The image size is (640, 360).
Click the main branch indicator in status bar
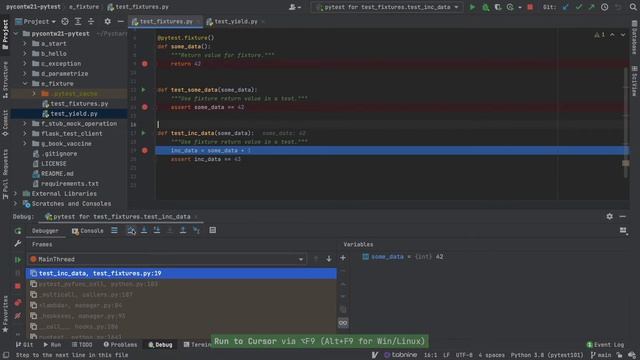point(601,355)
